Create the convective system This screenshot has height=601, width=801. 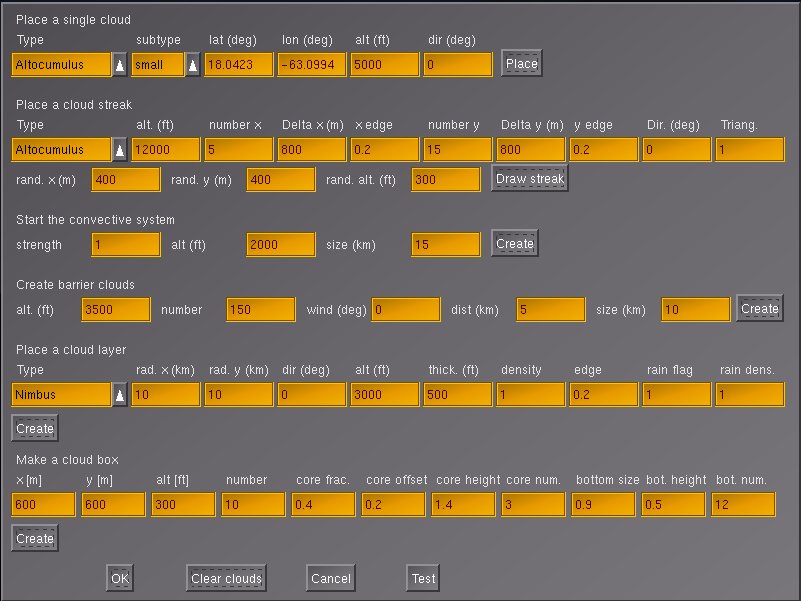pyautogui.click(x=515, y=244)
